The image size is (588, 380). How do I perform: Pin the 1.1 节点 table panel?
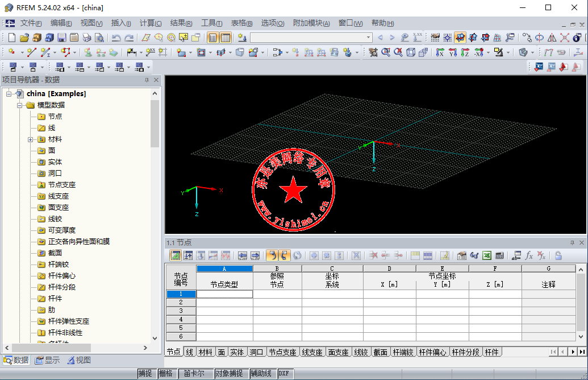coord(572,243)
